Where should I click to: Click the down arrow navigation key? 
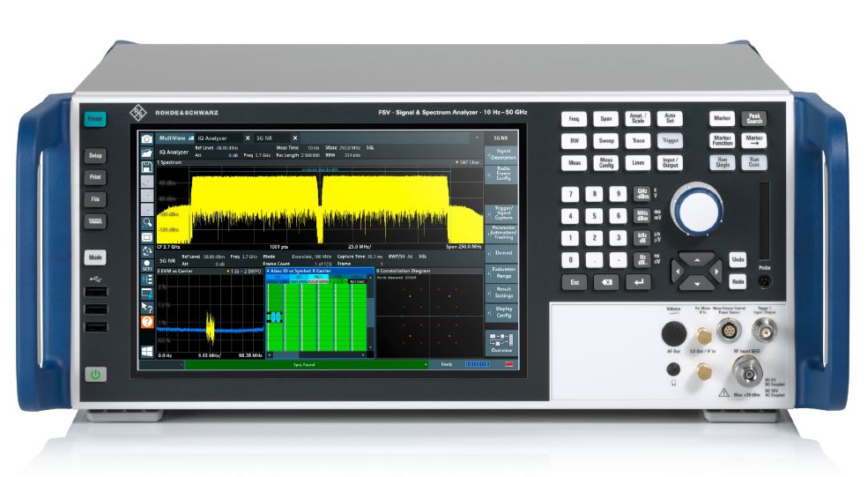click(x=696, y=284)
